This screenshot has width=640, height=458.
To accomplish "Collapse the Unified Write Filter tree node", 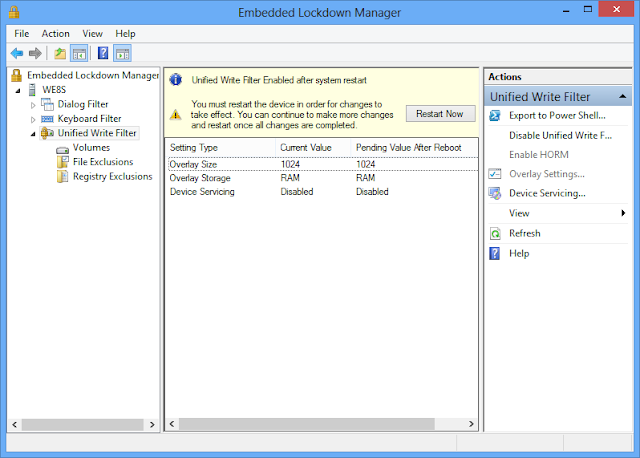I will pyautogui.click(x=33, y=134).
